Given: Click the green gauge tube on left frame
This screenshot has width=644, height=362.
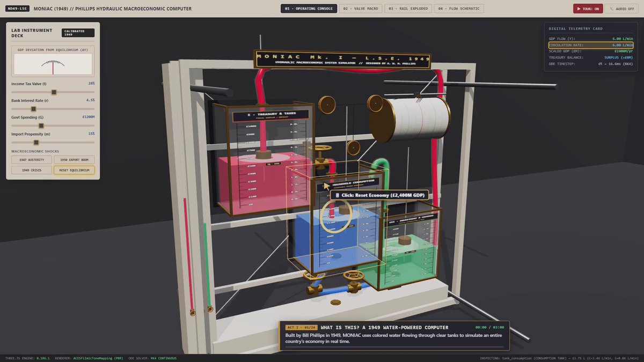Looking at the screenshot, I should point(207,267).
